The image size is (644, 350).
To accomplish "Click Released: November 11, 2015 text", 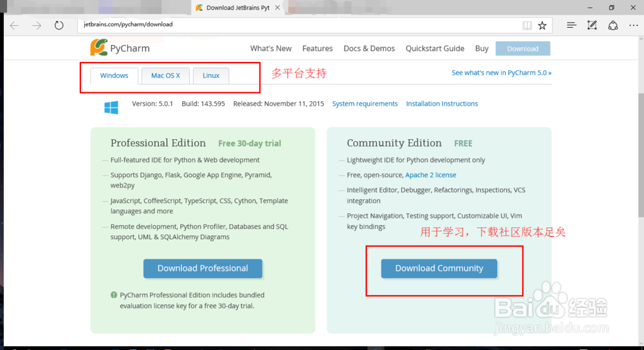I will (278, 104).
